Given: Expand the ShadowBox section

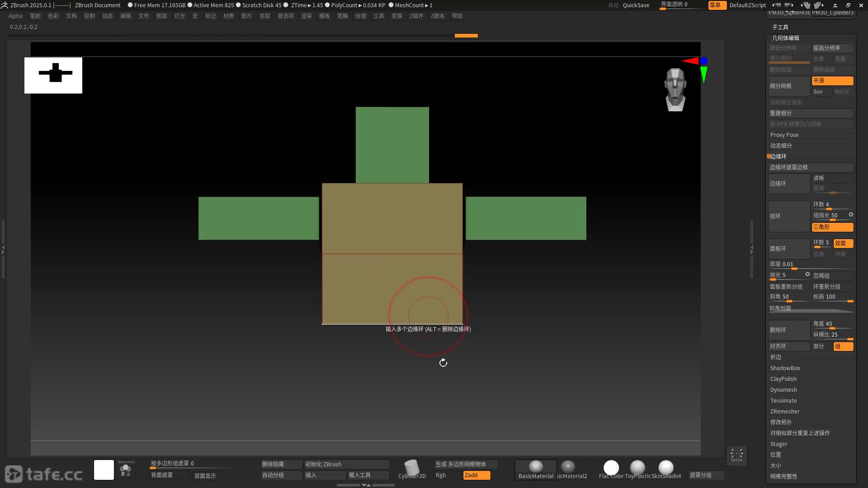Looking at the screenshot, I should tap(785, 368).
